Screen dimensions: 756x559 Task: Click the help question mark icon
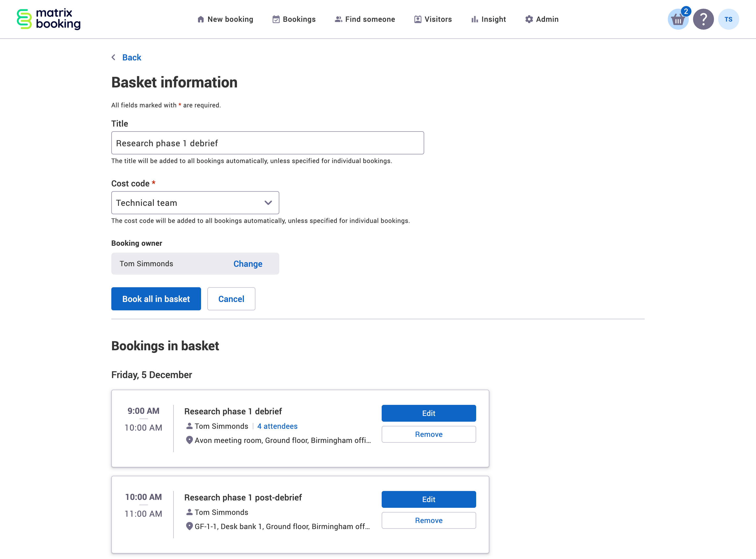(703, 19)
